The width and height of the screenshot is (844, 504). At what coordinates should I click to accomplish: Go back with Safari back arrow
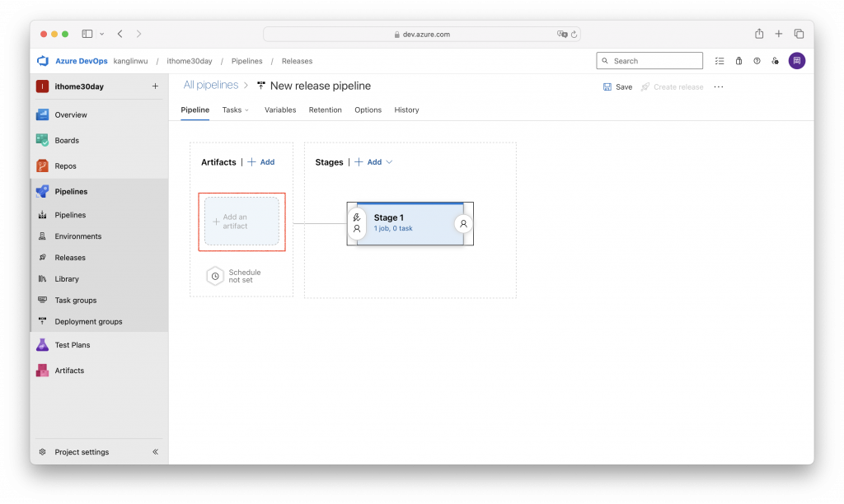[120, 34]
